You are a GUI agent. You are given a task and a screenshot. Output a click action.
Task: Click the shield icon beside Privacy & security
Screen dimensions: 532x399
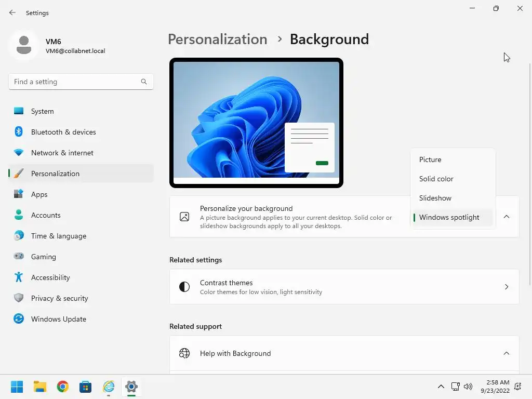click(19, 298)
